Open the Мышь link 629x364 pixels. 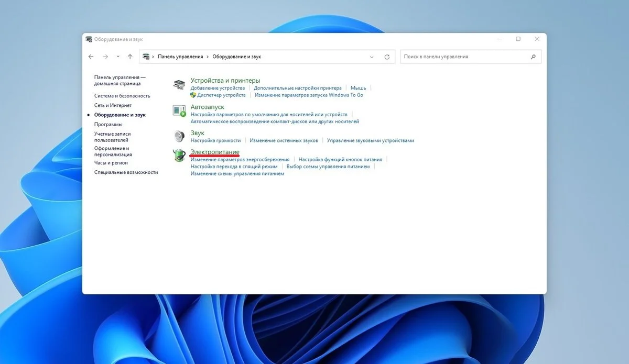359,88
